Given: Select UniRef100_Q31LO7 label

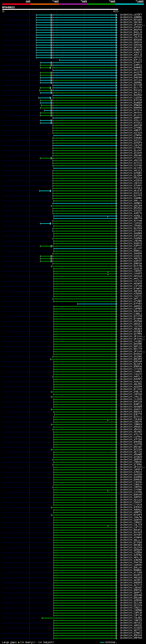Looking at the screenshot, I should 131,120.
